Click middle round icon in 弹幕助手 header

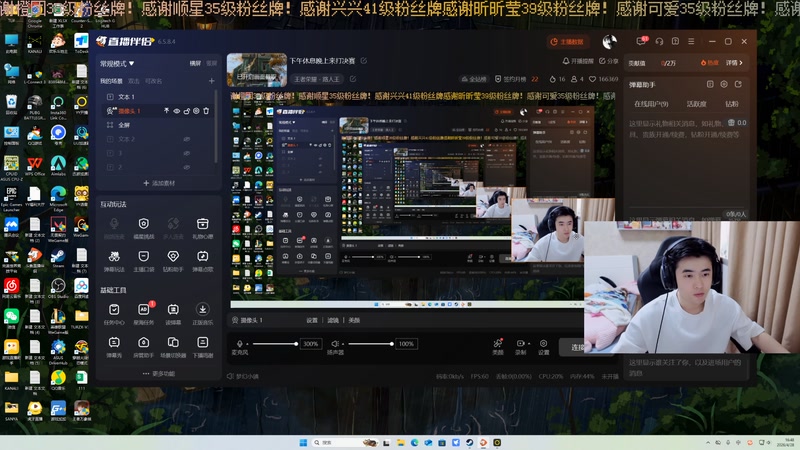click(x=724, y=84)
